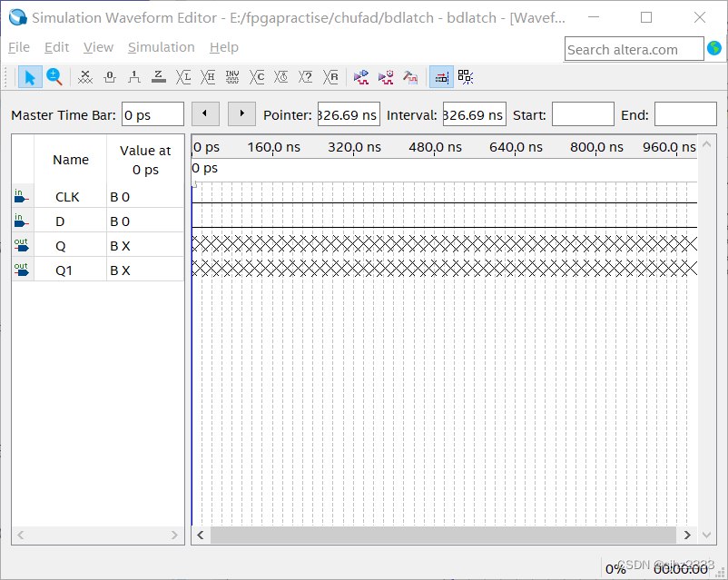Click the Start time field
This screenshot has height=580, width=728.
[583, 114]
